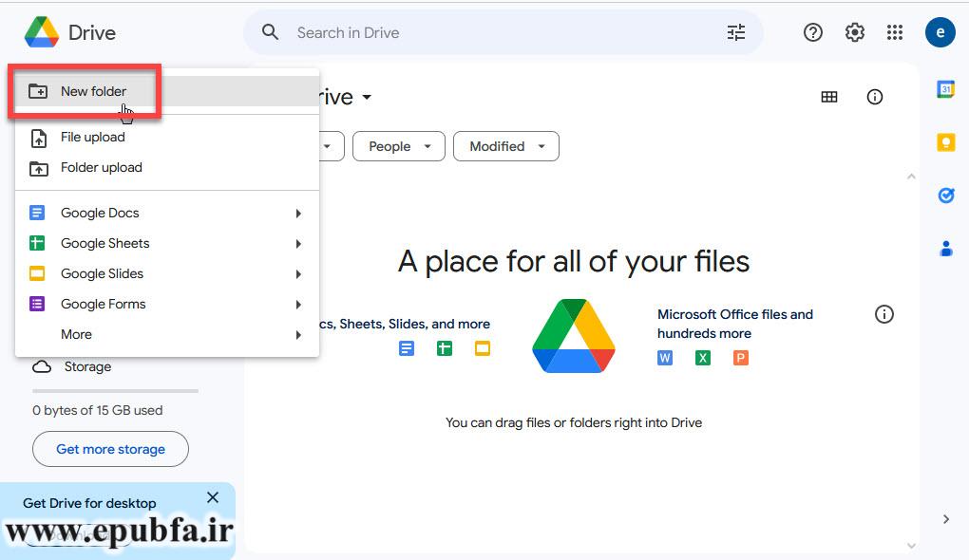Viewport: 969px width, 560px height.
Task: Expand Google Forms submenu arrow
Action: pyautogui.click(x=298, y=305)
